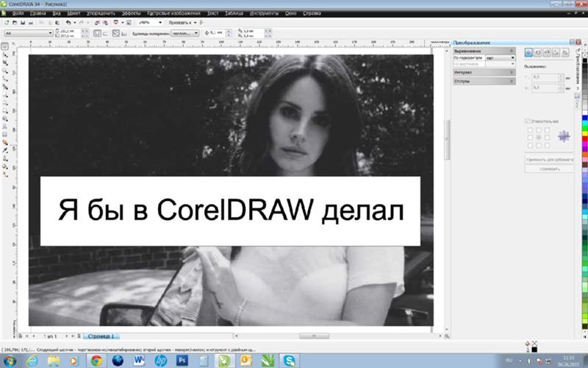Screen dimensions: 588x368
Task: Click the vertical position input field
Action: (545, 88)
